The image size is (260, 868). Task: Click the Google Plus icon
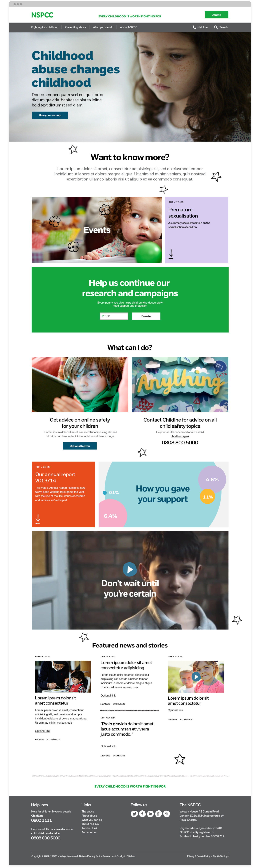pos(159,814)
